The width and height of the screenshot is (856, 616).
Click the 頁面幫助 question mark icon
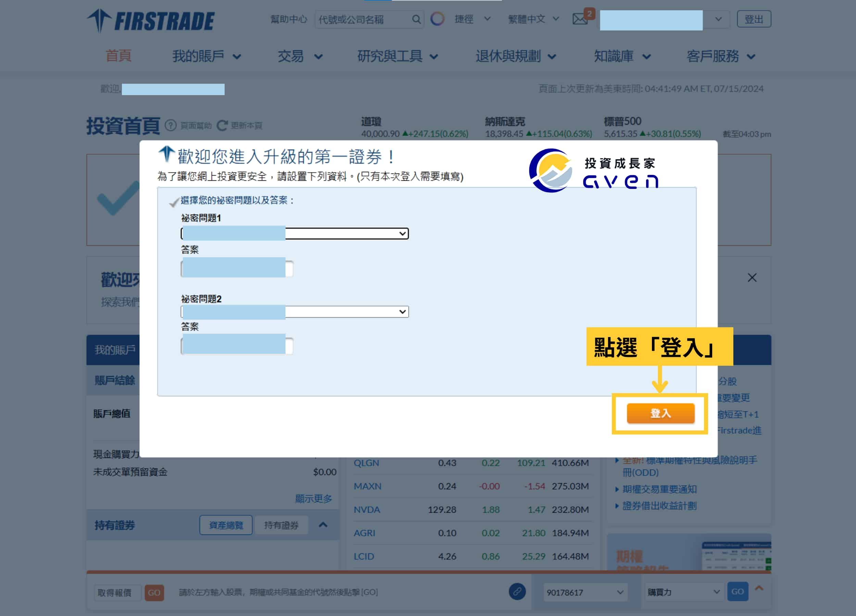tap(171, 125)
